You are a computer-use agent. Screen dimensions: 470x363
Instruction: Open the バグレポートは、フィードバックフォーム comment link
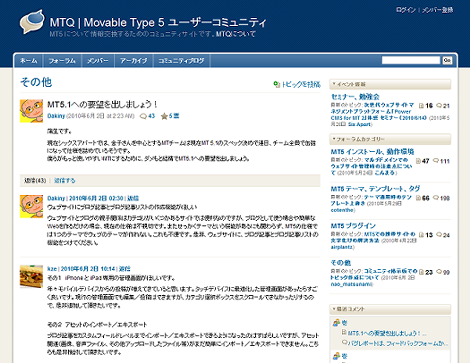(398, 343)
